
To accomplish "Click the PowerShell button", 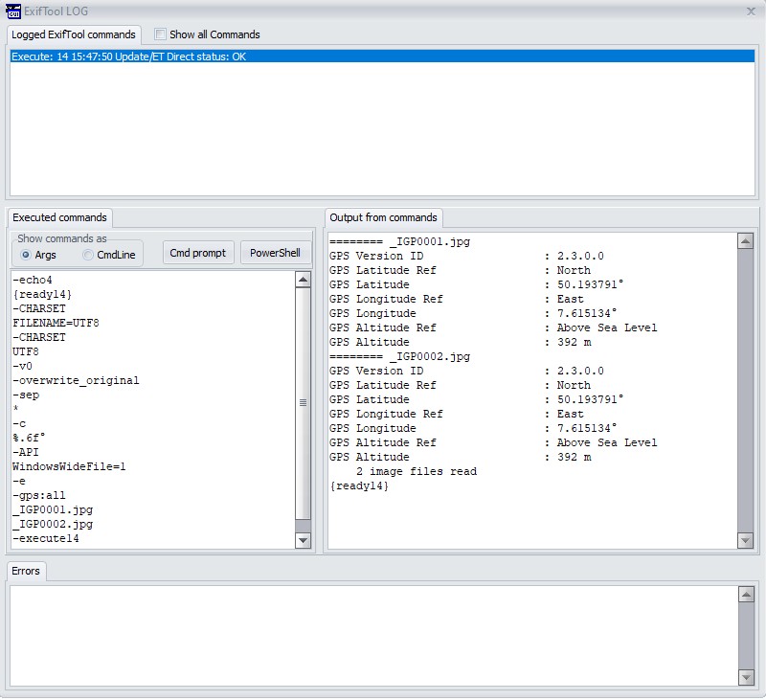I will [275, 253].
